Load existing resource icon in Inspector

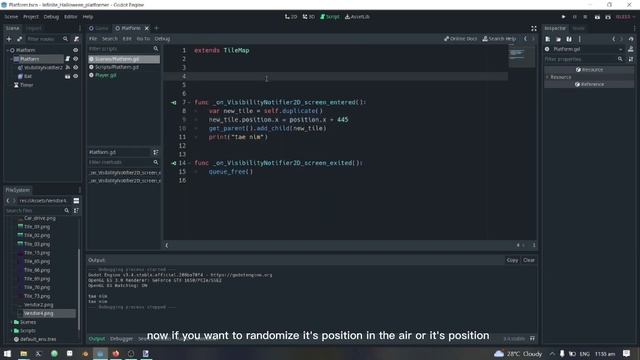pyautogui.click(x=558, y=39)
